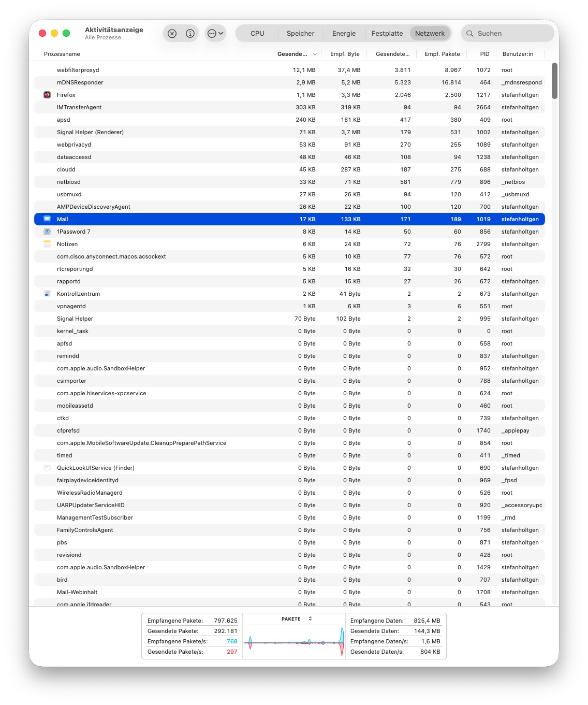Click into the Suchen search field

coord(508,34)
